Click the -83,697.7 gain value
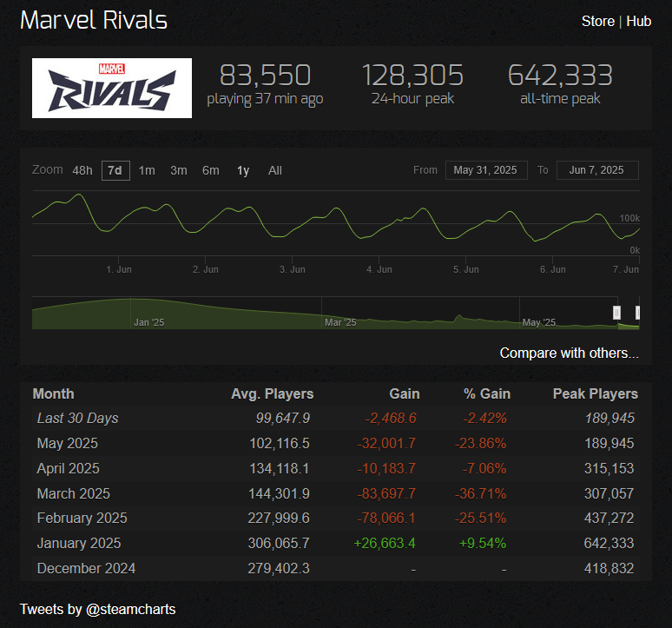 [x=386, y=493]
